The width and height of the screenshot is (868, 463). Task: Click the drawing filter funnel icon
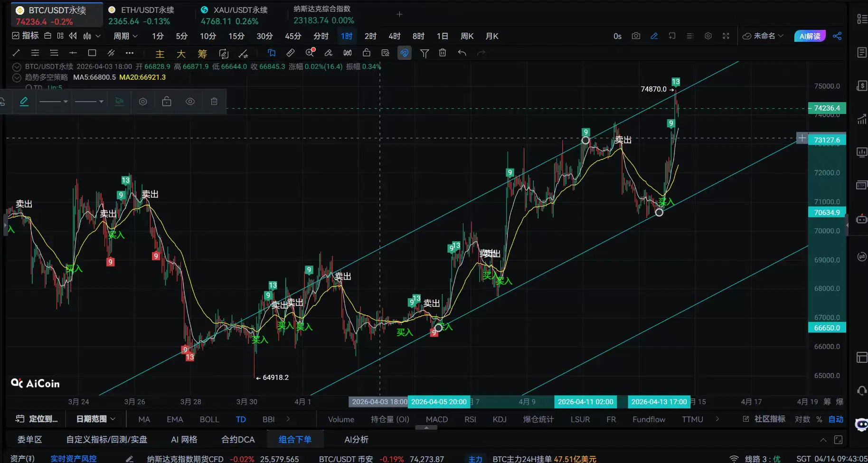pos(425,53)
